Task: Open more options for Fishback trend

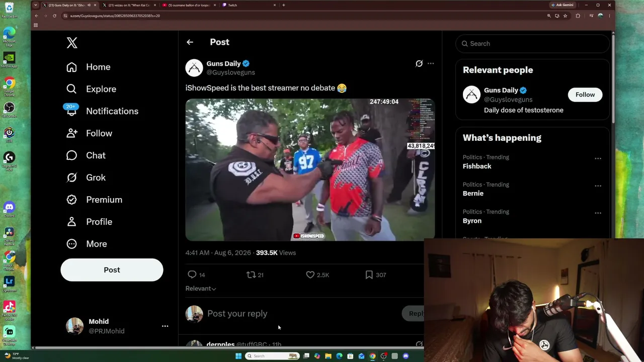Action: pos(598,158)
